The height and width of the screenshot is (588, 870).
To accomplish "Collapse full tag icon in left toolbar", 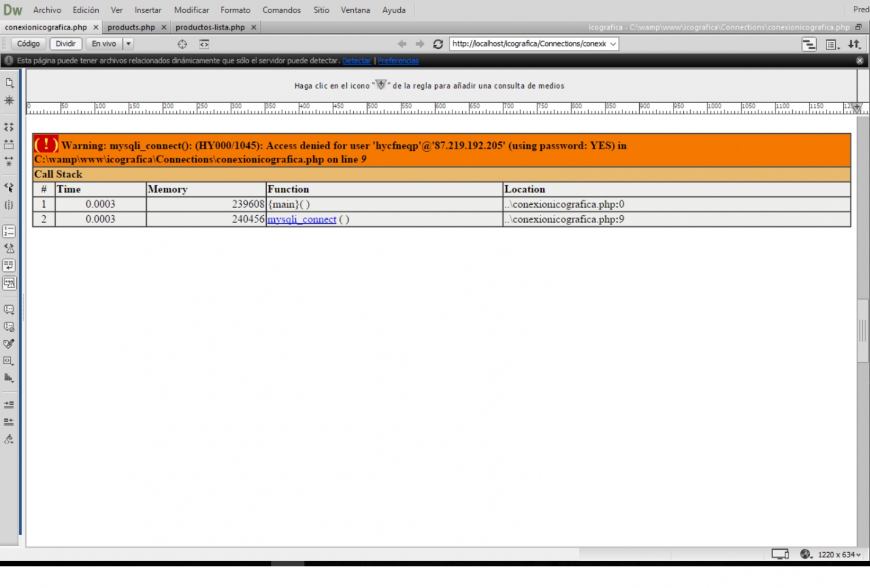I will click(9, 127).
